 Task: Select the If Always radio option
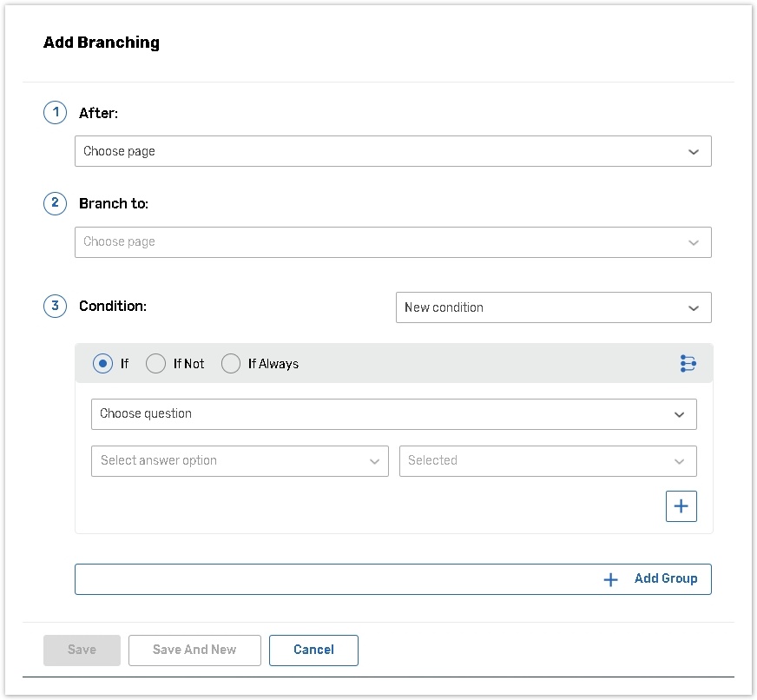tap(231, 364)
